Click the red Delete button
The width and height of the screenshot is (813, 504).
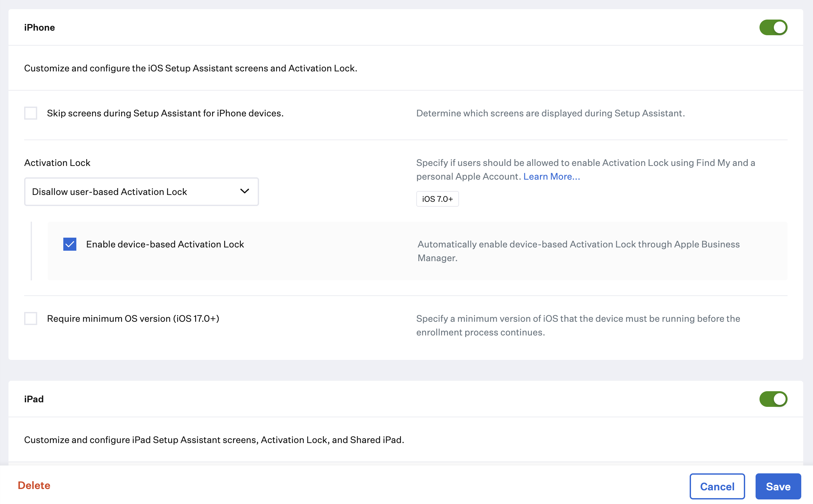[x=34, y=485]
